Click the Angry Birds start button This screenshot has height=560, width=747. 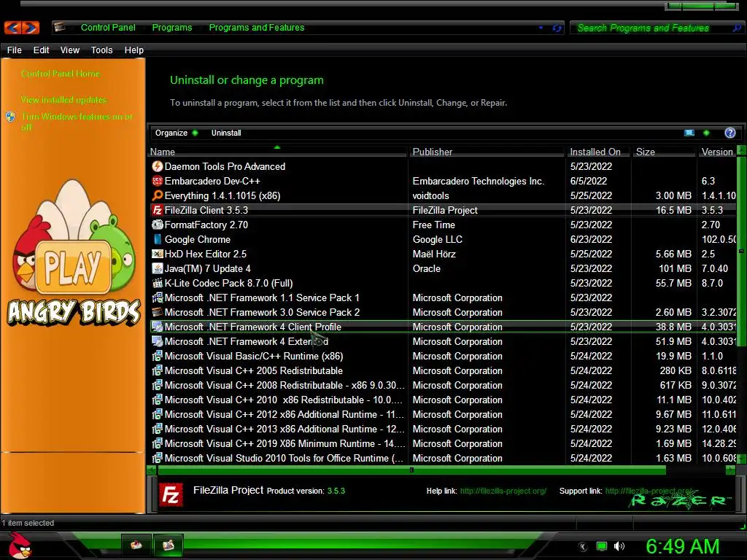pyautogui.click(x=20, y=545)
